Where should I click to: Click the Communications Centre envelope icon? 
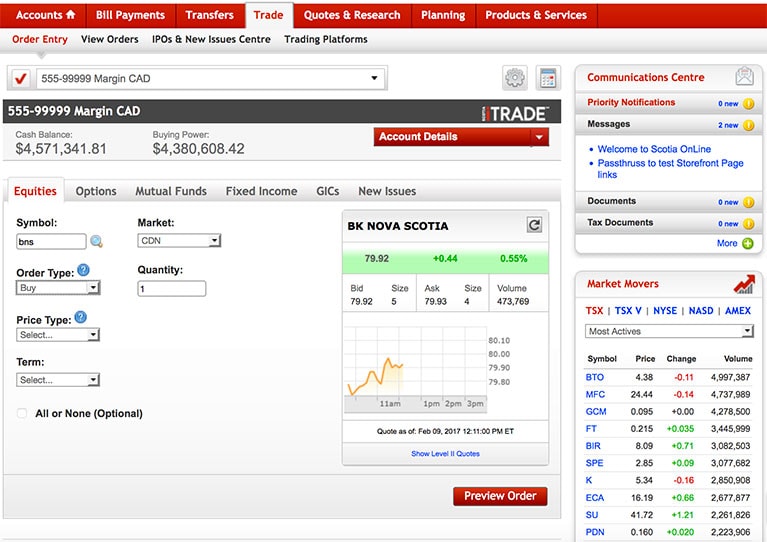tap(744, 77)
